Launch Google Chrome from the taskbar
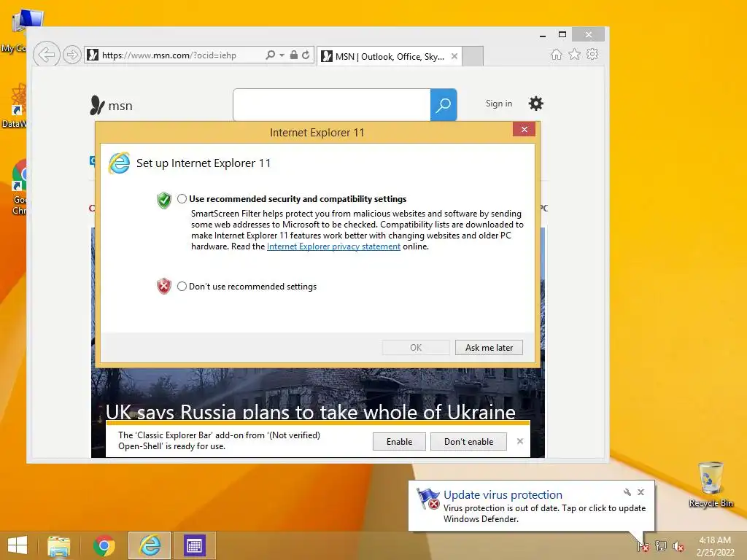The image size is (747, 560). click(104, 545)
